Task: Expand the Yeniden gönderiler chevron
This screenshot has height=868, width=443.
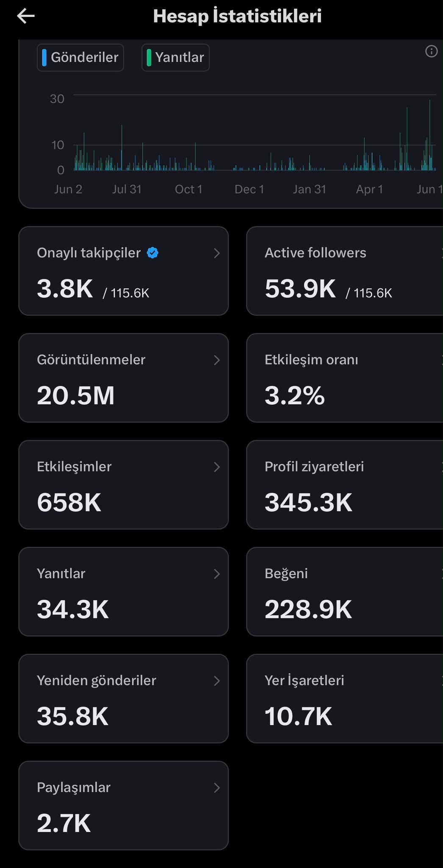Action: tap(217, 680)
